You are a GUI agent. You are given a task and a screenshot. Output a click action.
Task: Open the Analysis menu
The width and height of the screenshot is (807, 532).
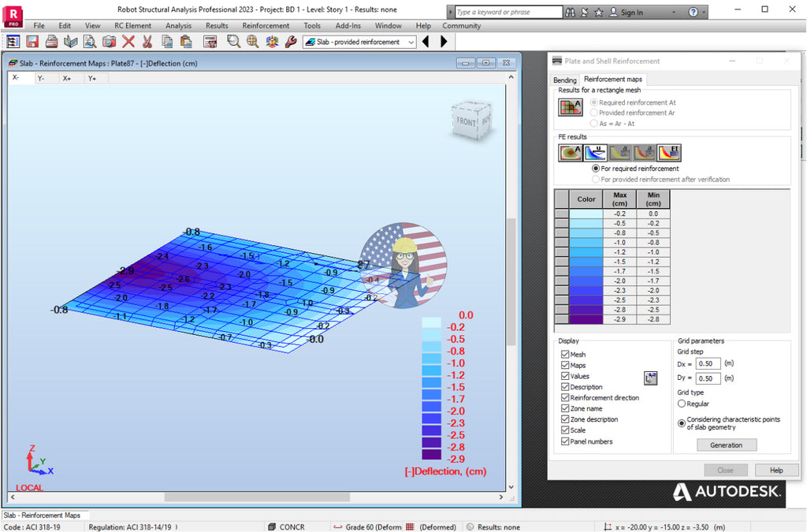[x=178, y=25]
